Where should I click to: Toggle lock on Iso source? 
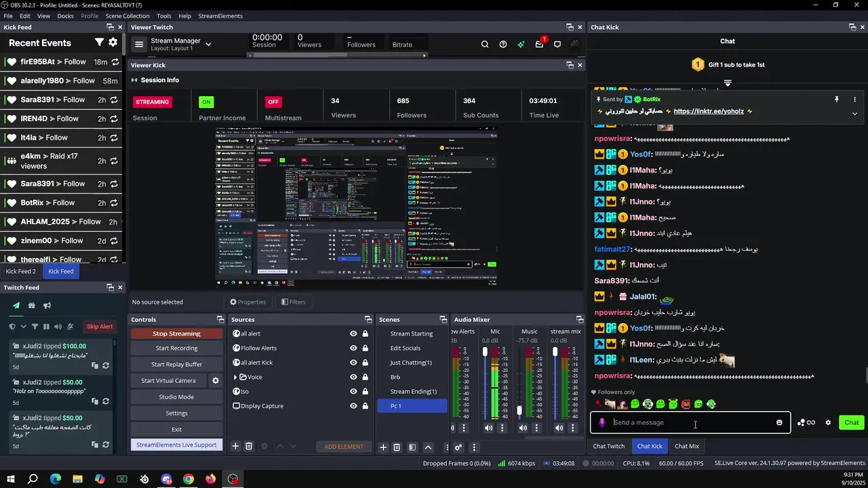click(366, 391)
